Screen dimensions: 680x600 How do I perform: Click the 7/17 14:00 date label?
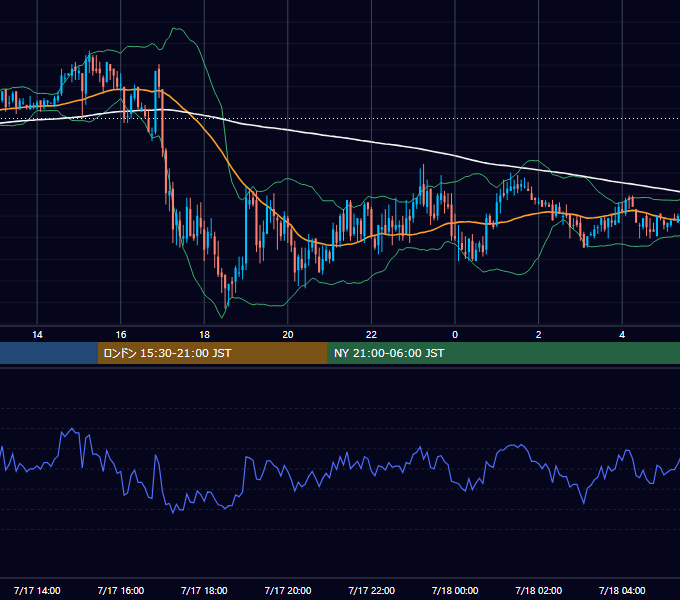(37, 590)
